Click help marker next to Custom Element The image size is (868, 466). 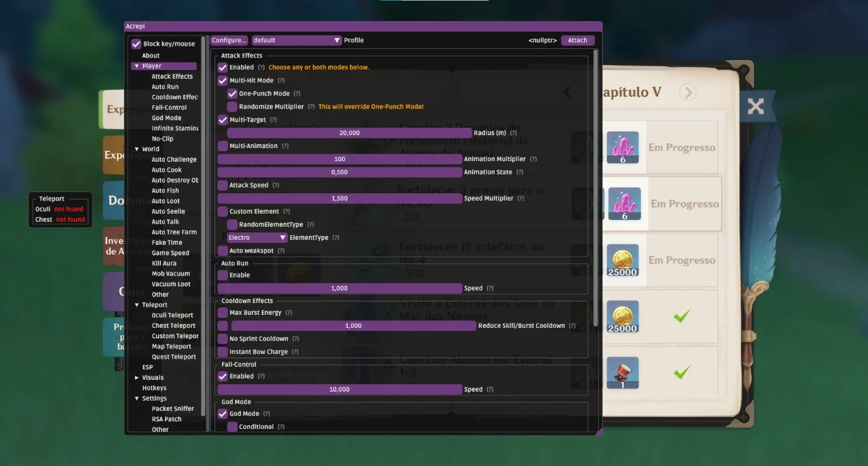pyautogui.click(x=286, y=211)
